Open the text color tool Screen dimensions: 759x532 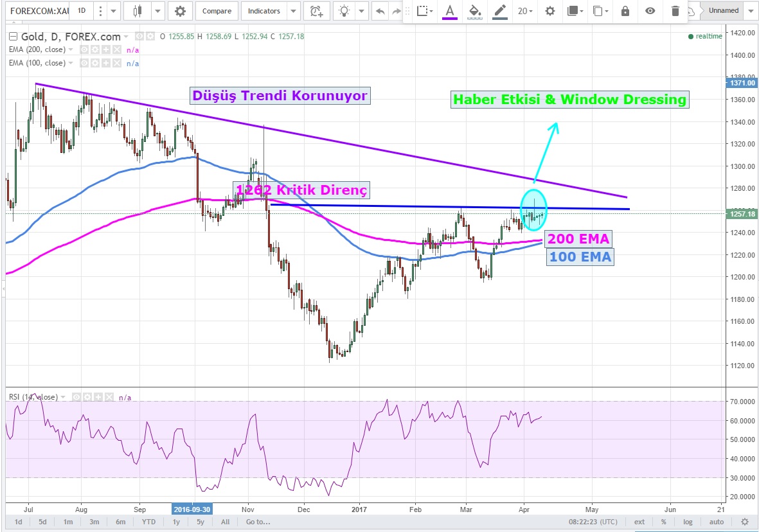pos(449,11)
